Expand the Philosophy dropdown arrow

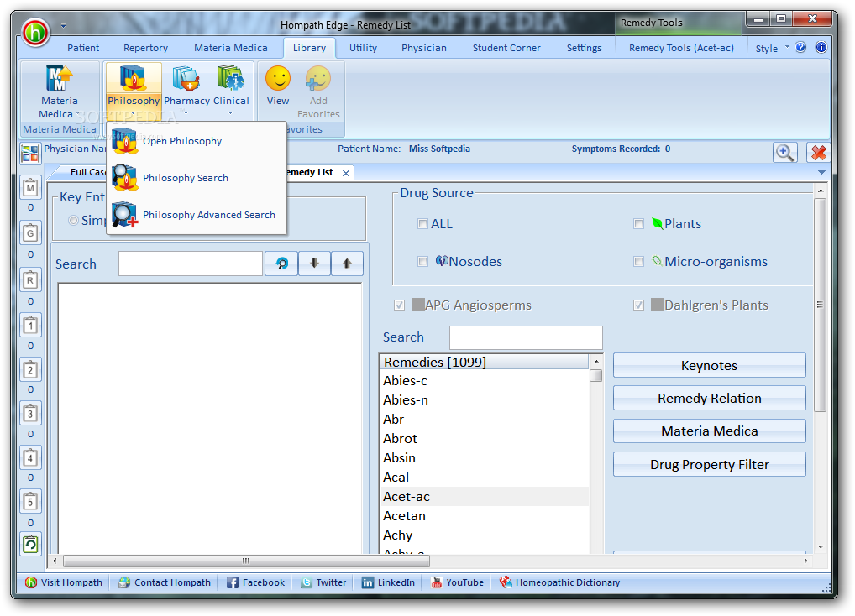[x=133, y=113]
